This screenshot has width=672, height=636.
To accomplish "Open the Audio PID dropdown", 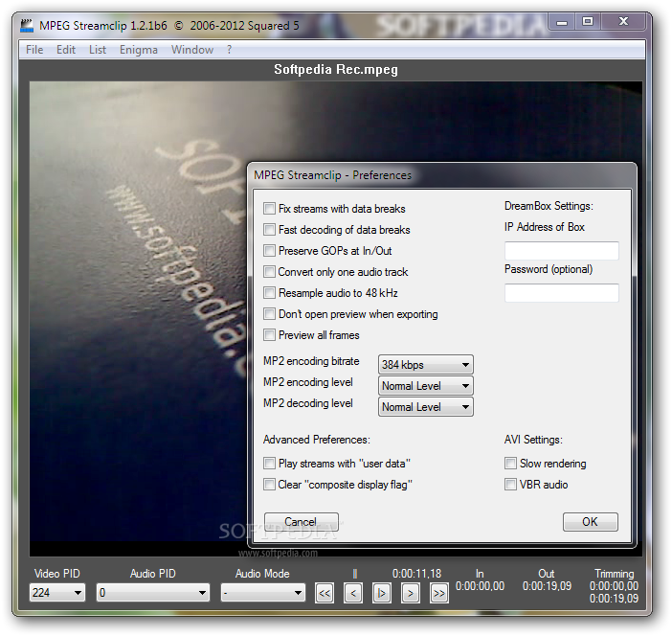I will click(153, 593).
